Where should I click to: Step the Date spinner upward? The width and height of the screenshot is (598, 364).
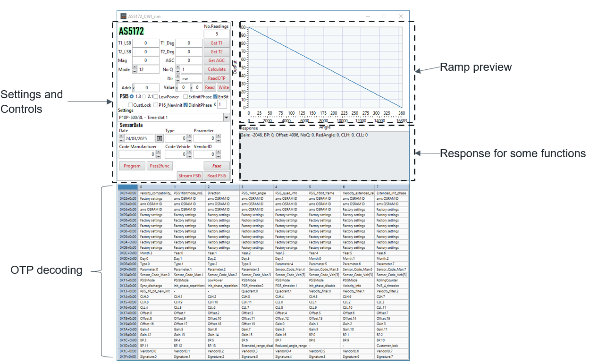(x=121, y=136)
